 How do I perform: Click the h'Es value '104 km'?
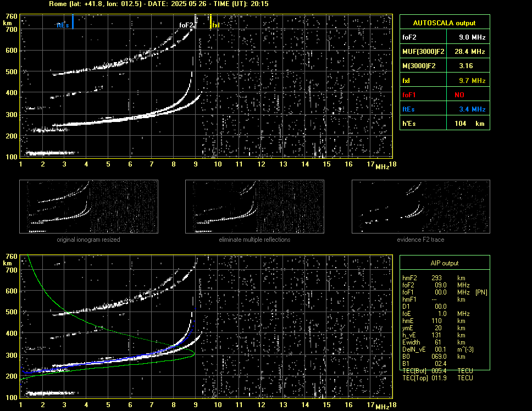point(469,124)
